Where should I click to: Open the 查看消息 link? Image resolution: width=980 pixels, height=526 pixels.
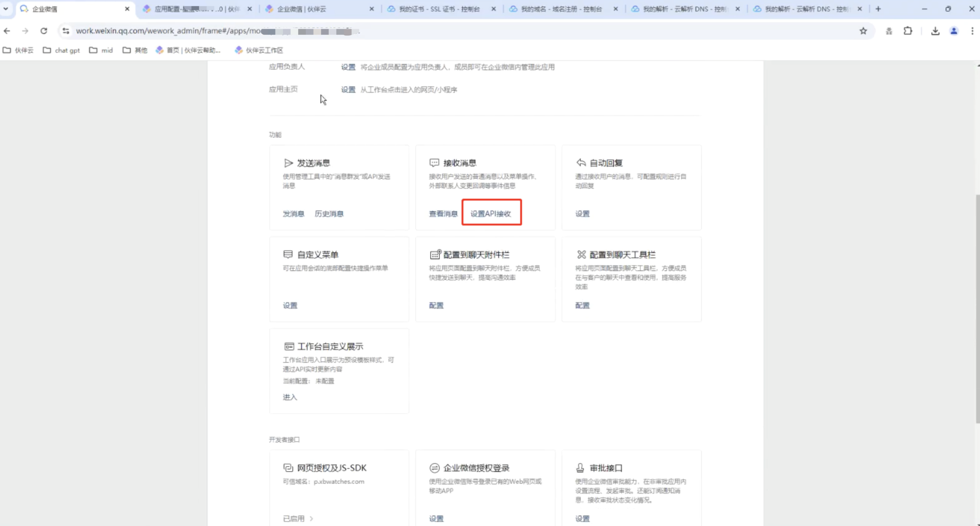pos(443,214)
